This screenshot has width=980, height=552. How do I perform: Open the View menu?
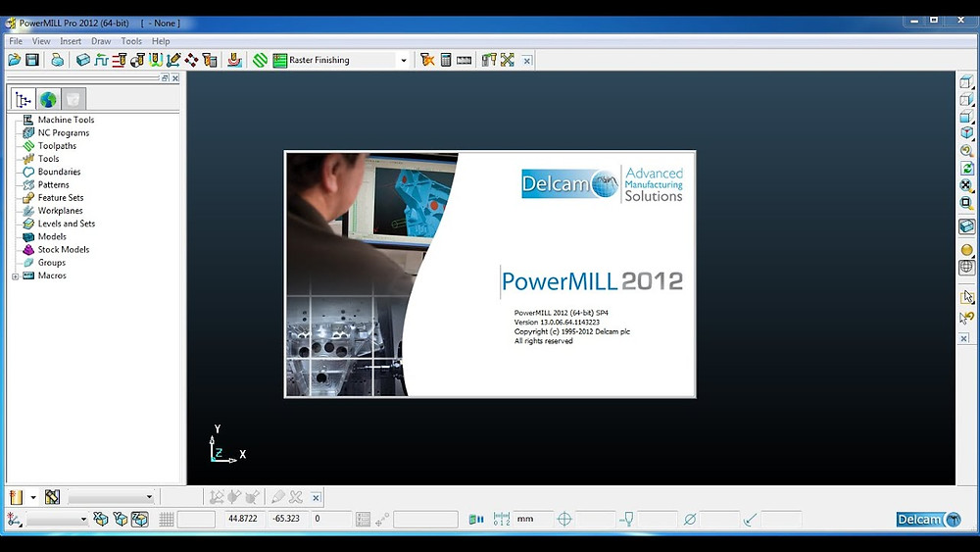[x=41, y=41]
